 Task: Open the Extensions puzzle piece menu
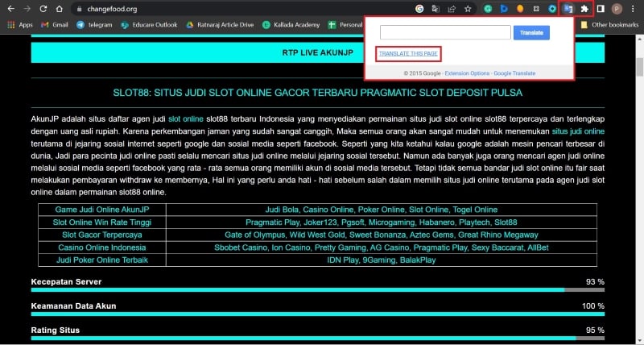pos(584,9)
